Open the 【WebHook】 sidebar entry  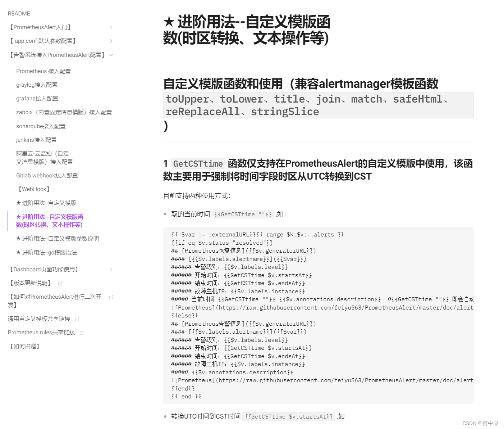click(x=33, y=189)
